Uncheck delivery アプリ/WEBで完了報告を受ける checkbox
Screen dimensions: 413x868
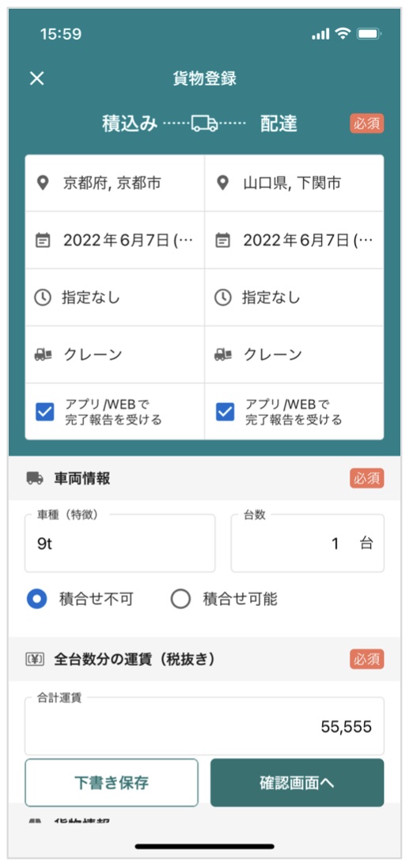[225, 412]
